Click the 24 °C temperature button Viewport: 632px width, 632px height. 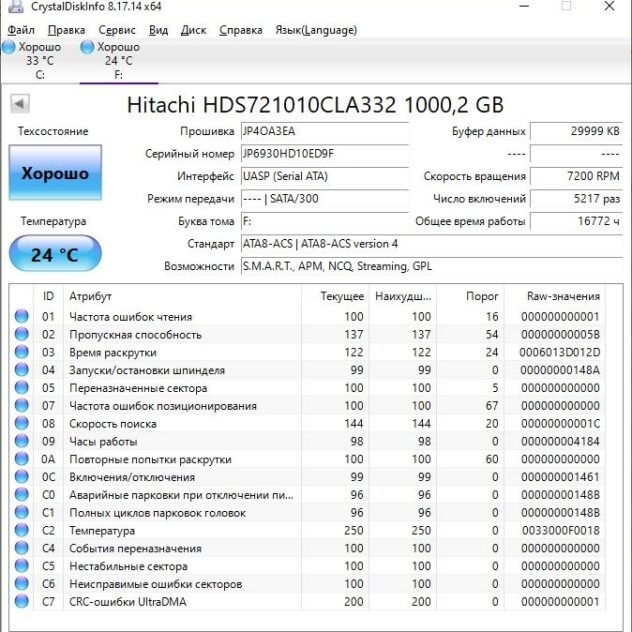tap(55, 255)
